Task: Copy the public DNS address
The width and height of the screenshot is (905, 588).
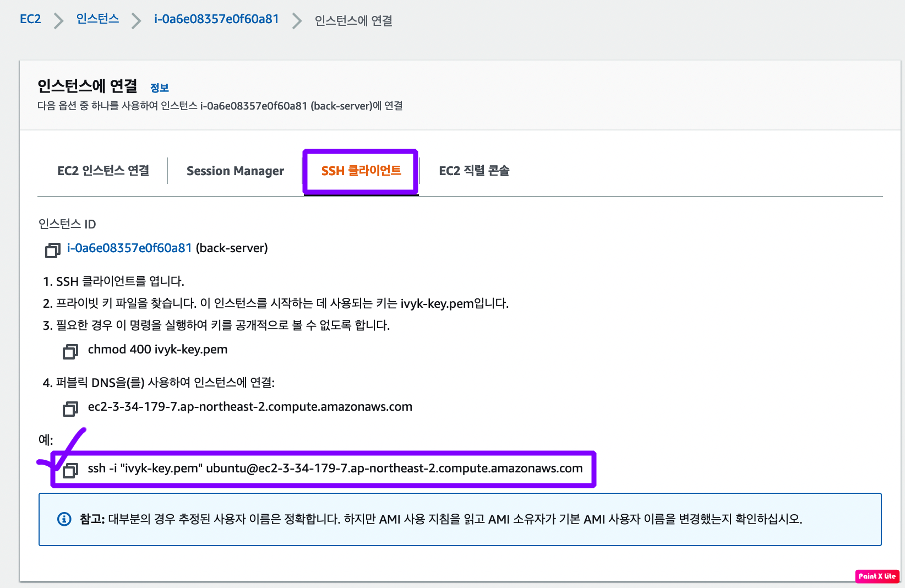Action: pyautogui.click(x=70, y=409)
